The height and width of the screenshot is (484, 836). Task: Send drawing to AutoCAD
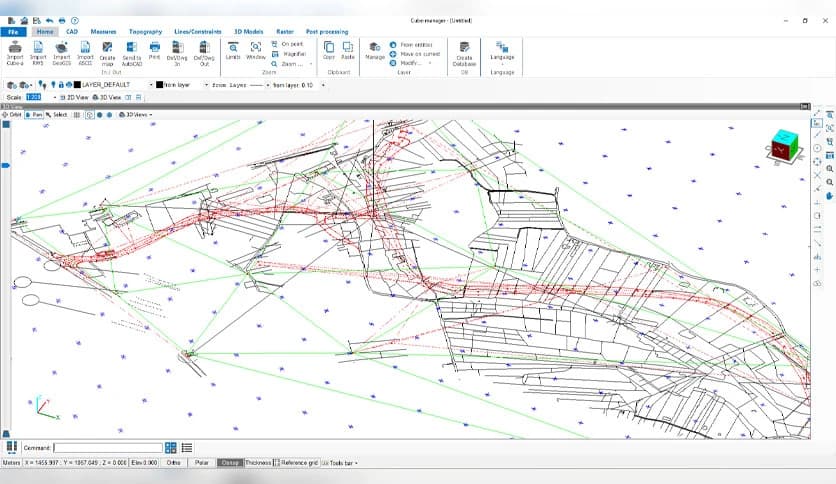132,54
